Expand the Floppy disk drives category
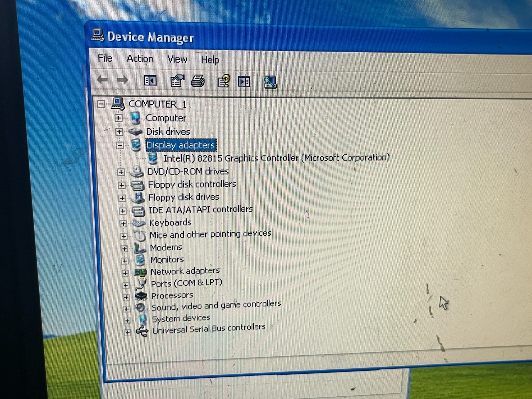The image size is (532, 399). pos(122,198)
